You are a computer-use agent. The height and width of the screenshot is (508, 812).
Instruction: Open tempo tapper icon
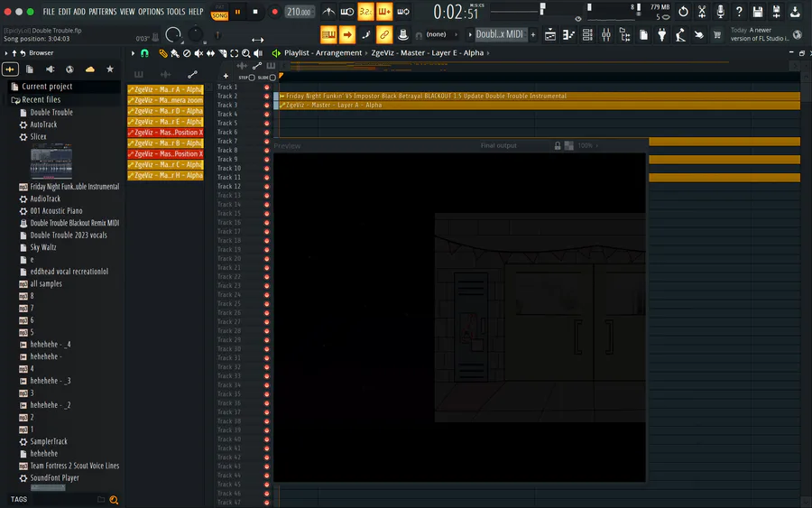coord(680,34)
